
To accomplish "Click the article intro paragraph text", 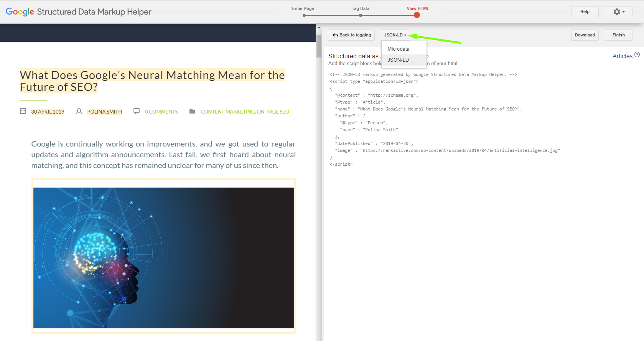I will 163,155.
